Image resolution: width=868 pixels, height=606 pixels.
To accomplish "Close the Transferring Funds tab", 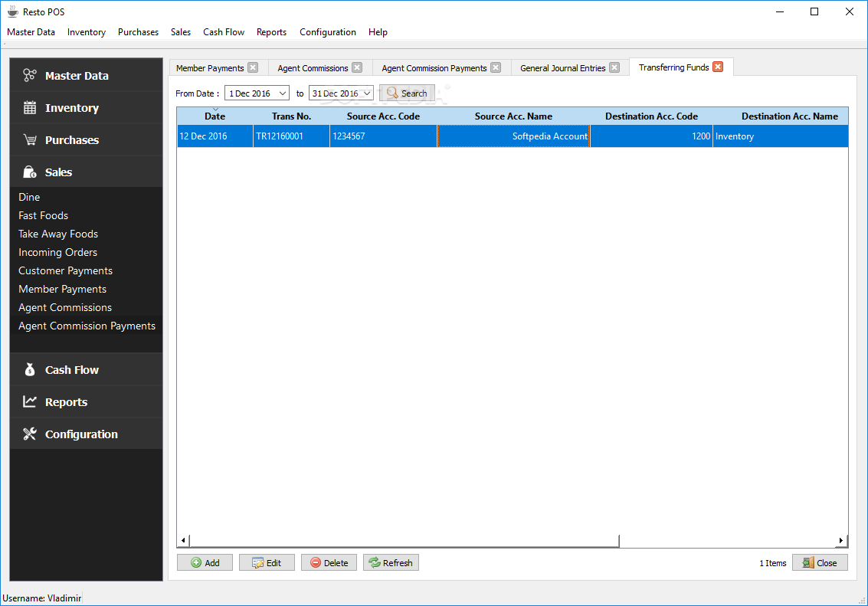I will point(718,67).
